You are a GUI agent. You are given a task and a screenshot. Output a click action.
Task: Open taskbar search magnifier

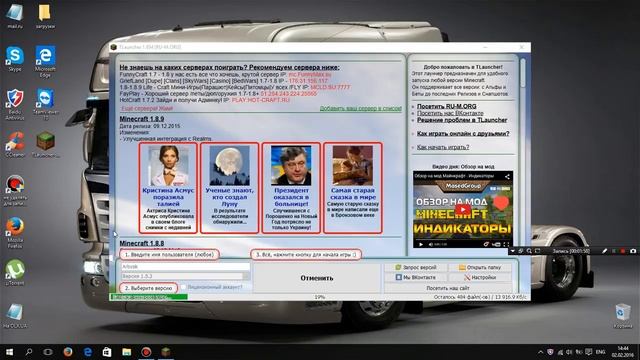(29, 351)
